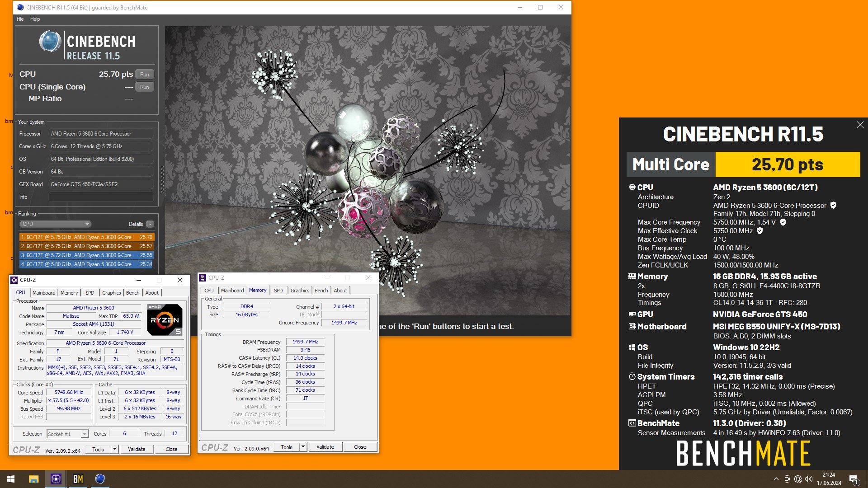The height and width of the screenshot is (488, 868).
Task: Click the CPU chip icon in BenchMate panel
Action: point(632,187)
